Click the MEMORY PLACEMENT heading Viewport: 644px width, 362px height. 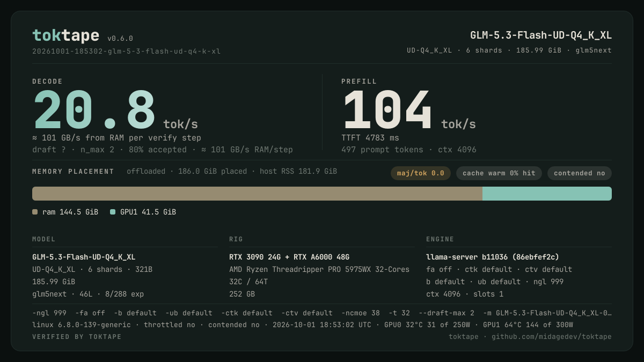[x=73, y=172]
